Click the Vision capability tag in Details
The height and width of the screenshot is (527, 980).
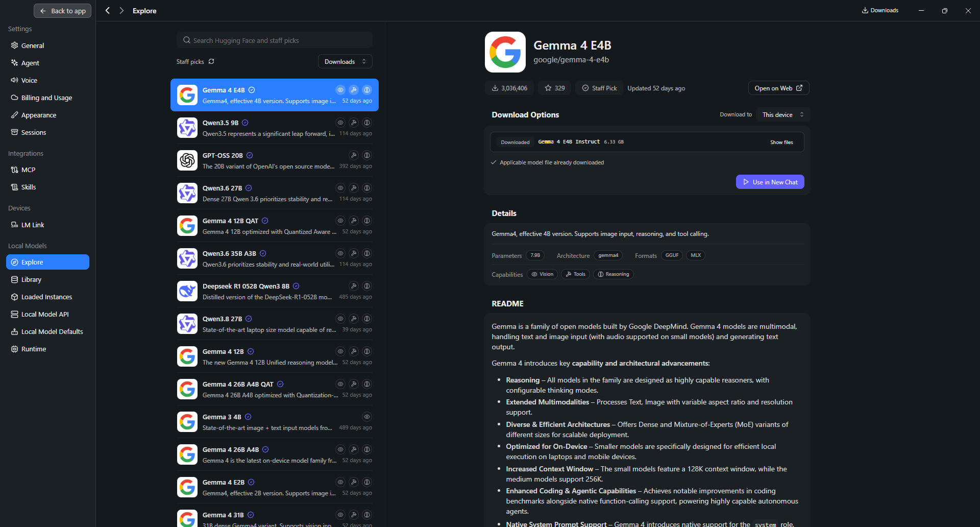(542, 274)
